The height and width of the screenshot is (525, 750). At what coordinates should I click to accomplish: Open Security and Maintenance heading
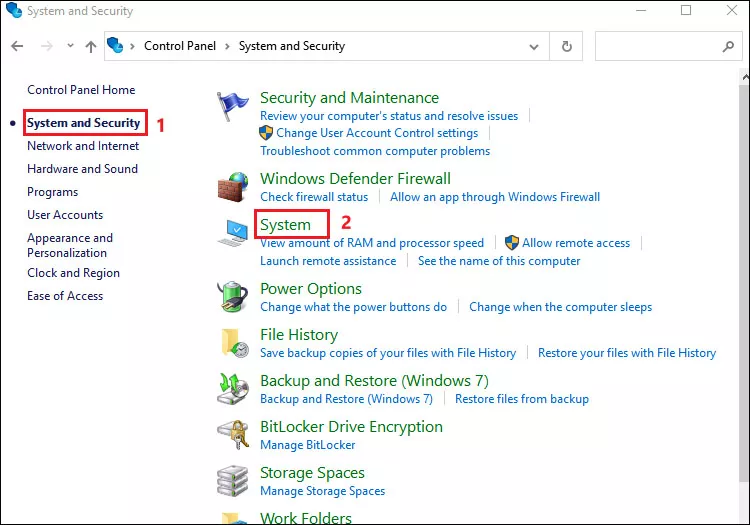pos(350,98)
